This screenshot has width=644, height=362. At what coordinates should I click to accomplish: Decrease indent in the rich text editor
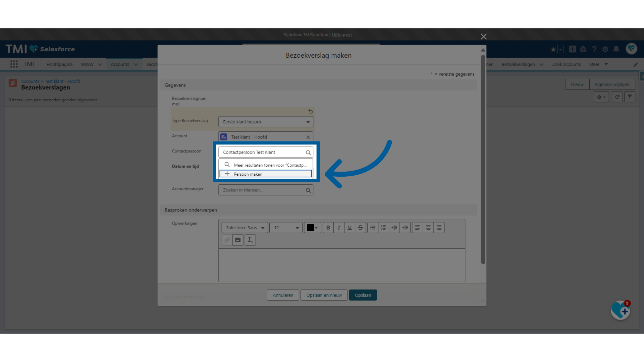point(405,228)
